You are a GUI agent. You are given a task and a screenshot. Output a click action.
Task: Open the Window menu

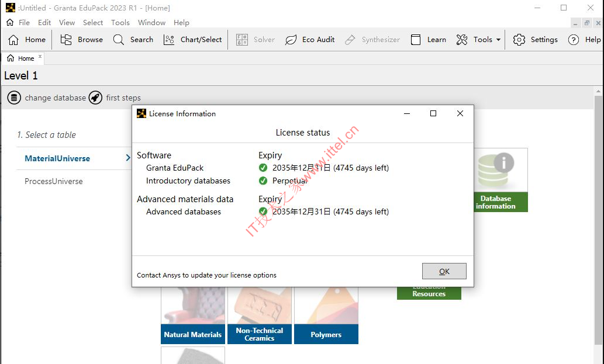[x=152, y=22]
